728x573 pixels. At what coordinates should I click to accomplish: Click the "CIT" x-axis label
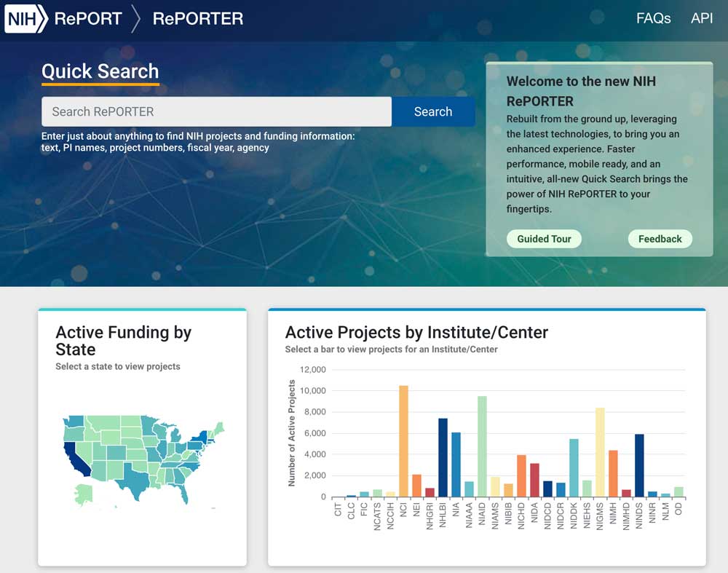pos(338,510)
